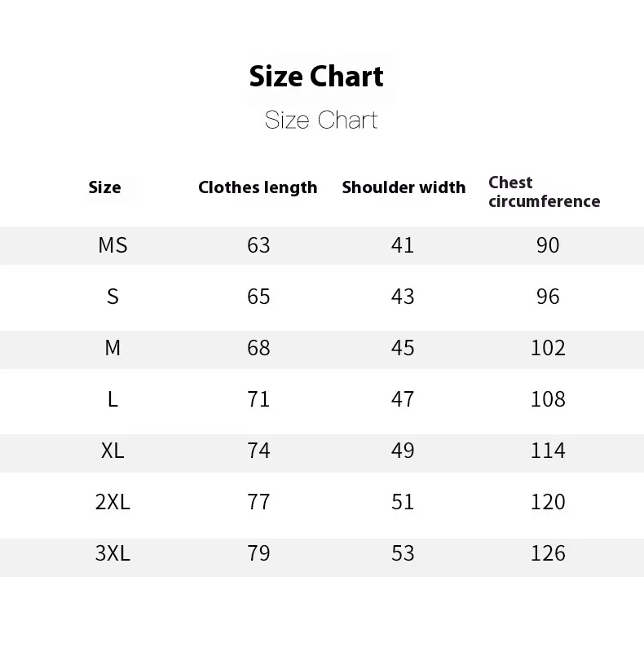Select the Size column header
The height and width of the screenshot is (647, 644).
tap(105, 187)
